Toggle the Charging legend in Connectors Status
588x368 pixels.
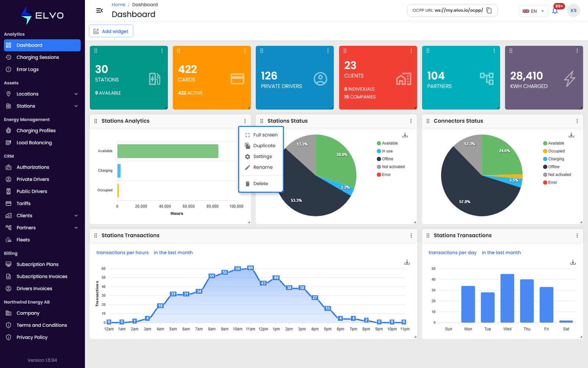pyautogui.click(x=553, y=159)
